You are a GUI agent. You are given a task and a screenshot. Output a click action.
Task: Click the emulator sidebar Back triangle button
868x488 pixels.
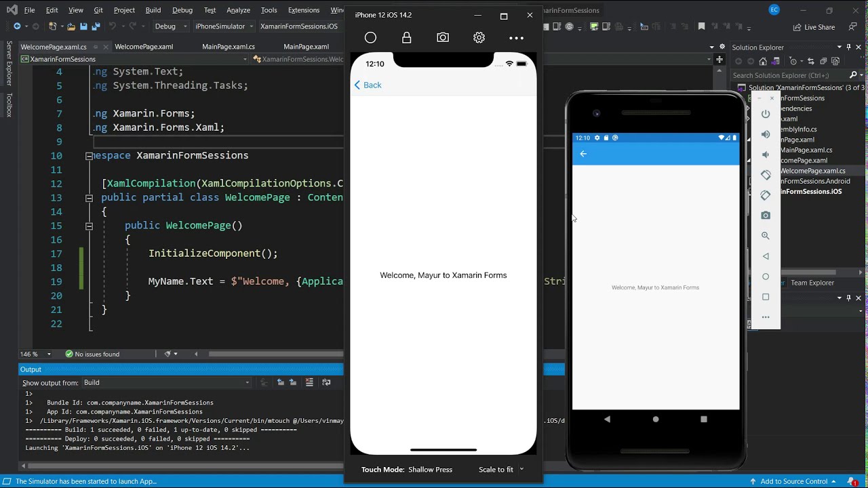(x=766, y=256)
